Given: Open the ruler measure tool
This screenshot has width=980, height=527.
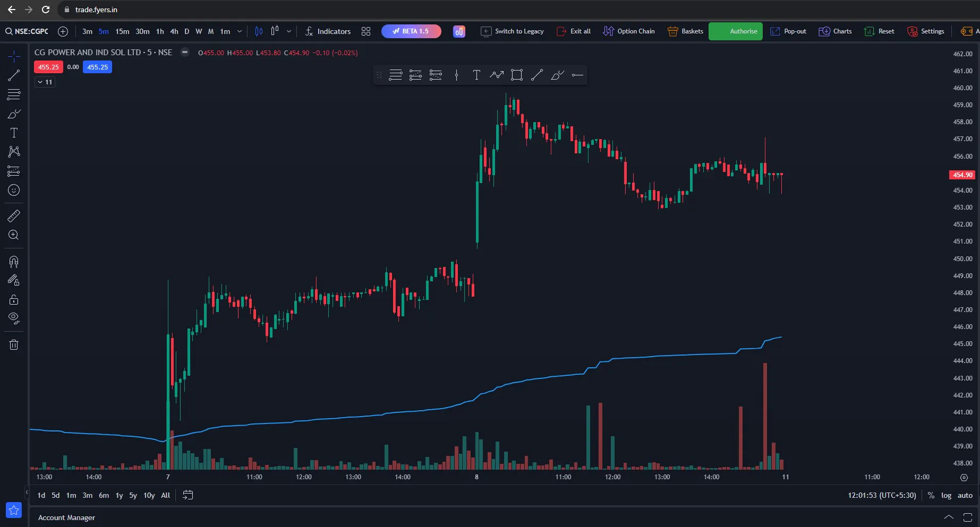Looking at the screenshot, I should click(x=14, y=215).
